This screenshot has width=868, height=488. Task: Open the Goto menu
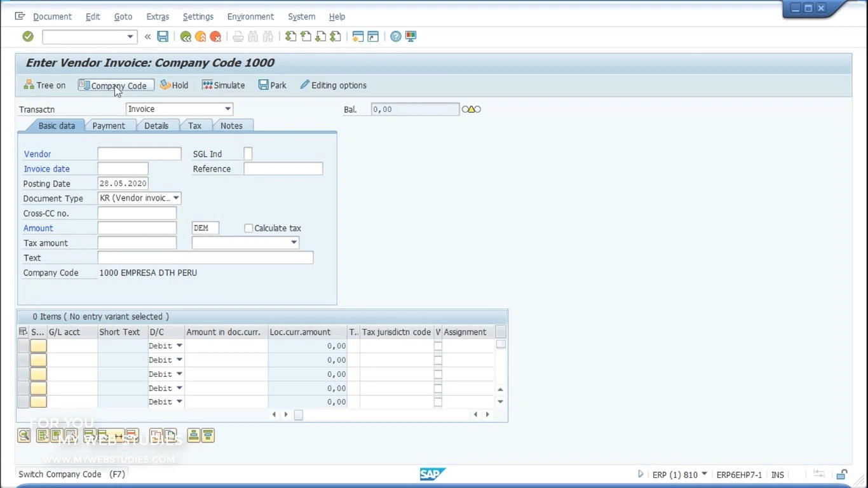pos(123,17)
